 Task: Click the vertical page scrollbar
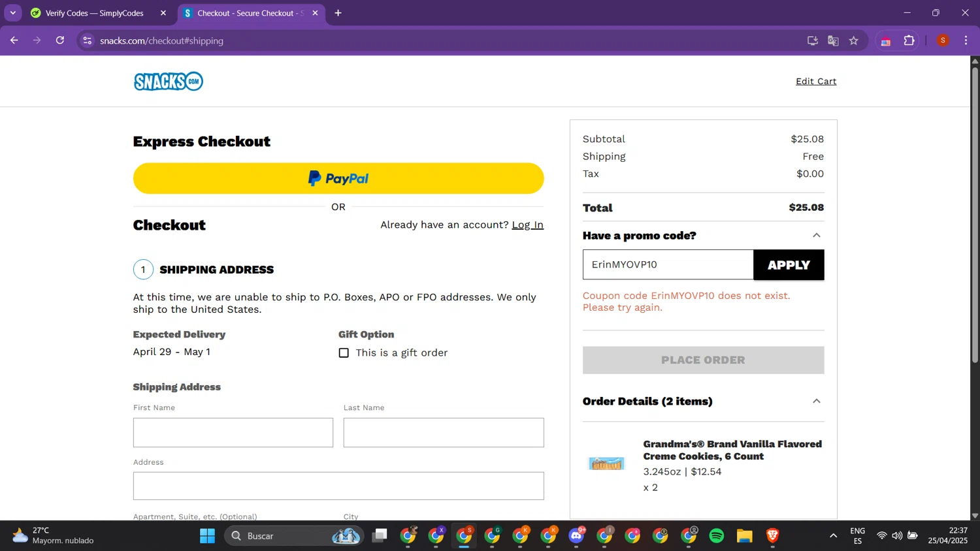click(x=975, y=215)
